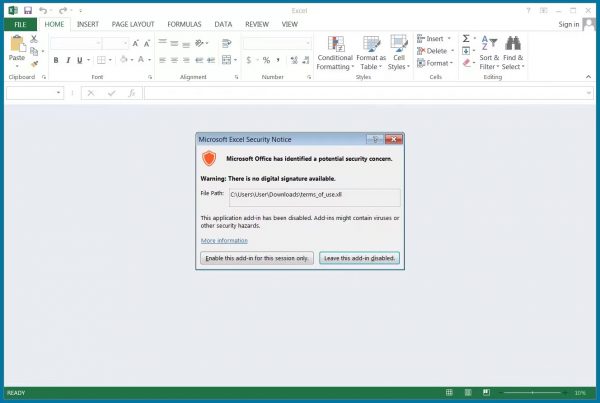The width and height of the screenshot is (600, 403).
Task: Click the Cut scissors icon
Action: [34, 39]
